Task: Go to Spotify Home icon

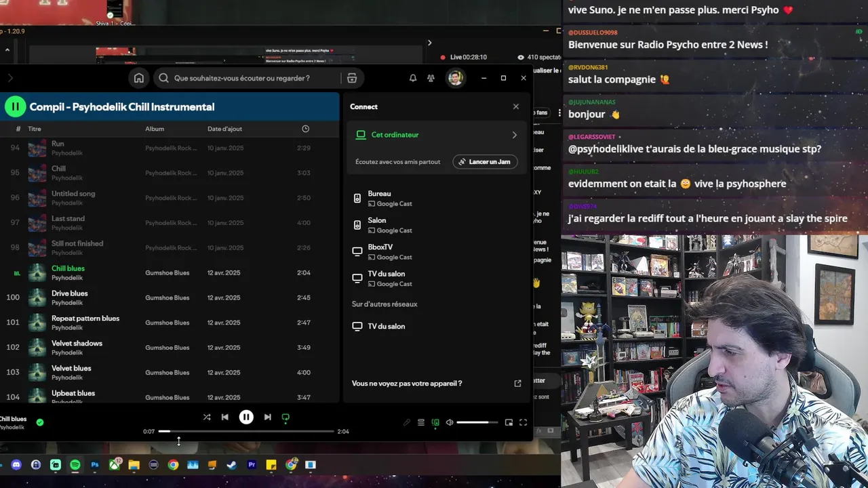Action: (138, 78)
